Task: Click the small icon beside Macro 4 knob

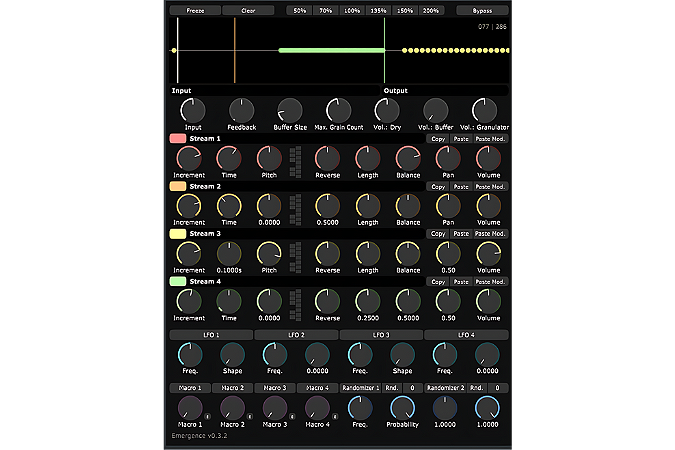Action: click(x=335, y=416)
